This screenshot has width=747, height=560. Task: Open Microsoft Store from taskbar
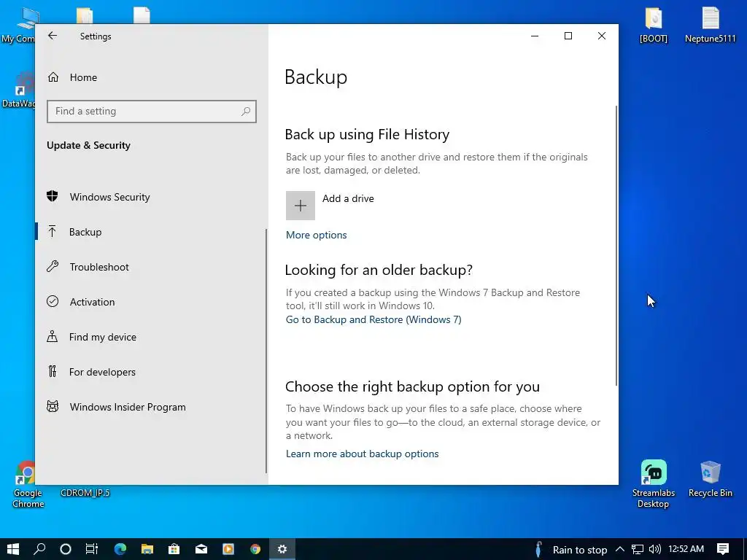coord(174,549)
